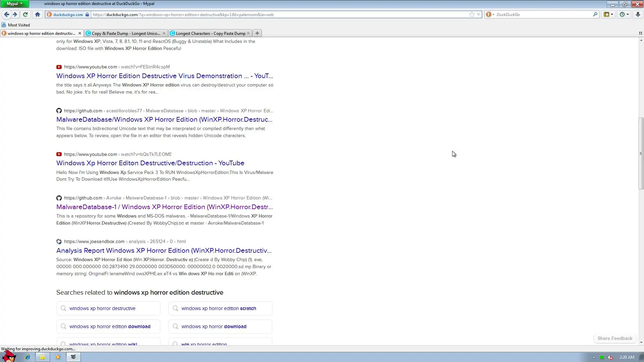Bookmark page with star icon

pos(472,14)
